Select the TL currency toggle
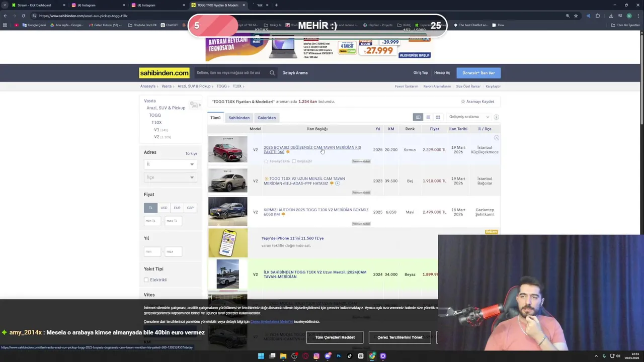 (150, 208)
